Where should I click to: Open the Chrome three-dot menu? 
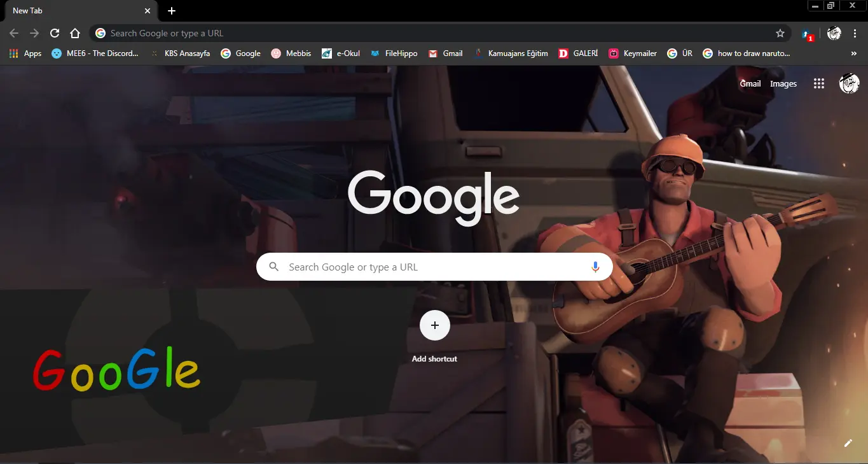(x=855, y=33)
